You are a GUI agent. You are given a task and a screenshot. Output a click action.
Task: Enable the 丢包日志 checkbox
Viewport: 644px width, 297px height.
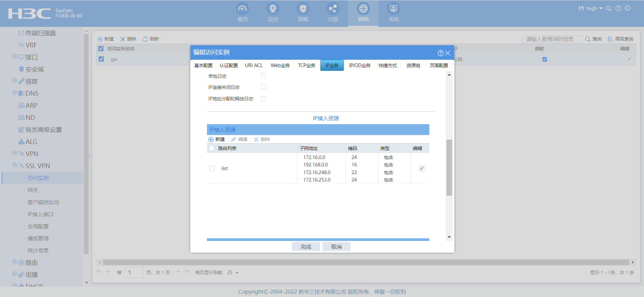[x=264, y=76]
